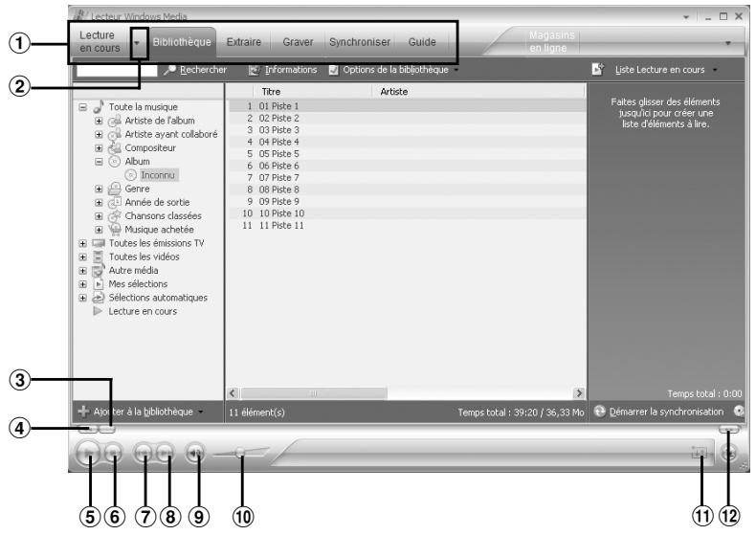Select track 01 Piste 1
This screenshot has width=756, height=535.
(407, 106)
